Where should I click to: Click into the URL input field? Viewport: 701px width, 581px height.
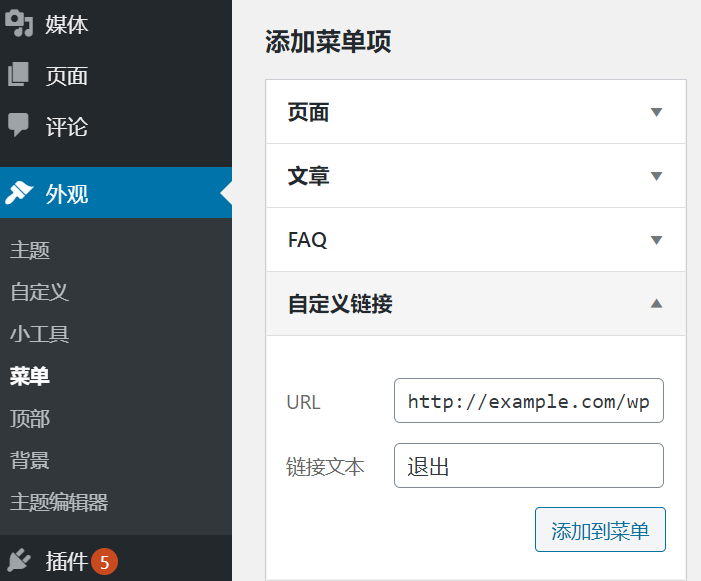(x=528, y=402)
